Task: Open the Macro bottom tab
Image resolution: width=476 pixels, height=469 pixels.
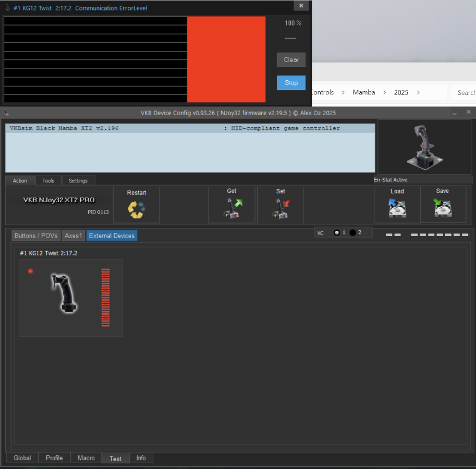Action: (86, 458)
